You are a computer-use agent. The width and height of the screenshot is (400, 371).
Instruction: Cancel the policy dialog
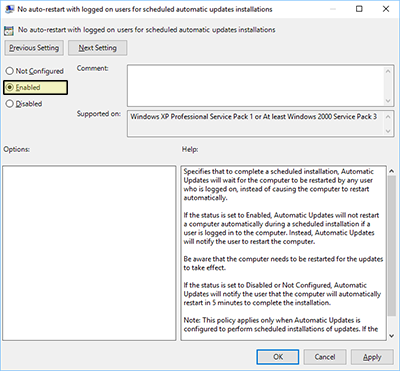click(x=325, y=357)
